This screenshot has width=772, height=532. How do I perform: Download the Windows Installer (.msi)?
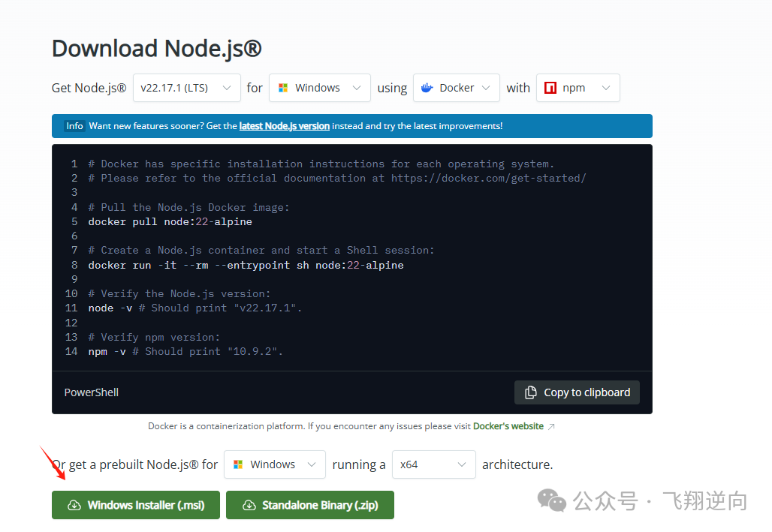(x=136, y=505)
